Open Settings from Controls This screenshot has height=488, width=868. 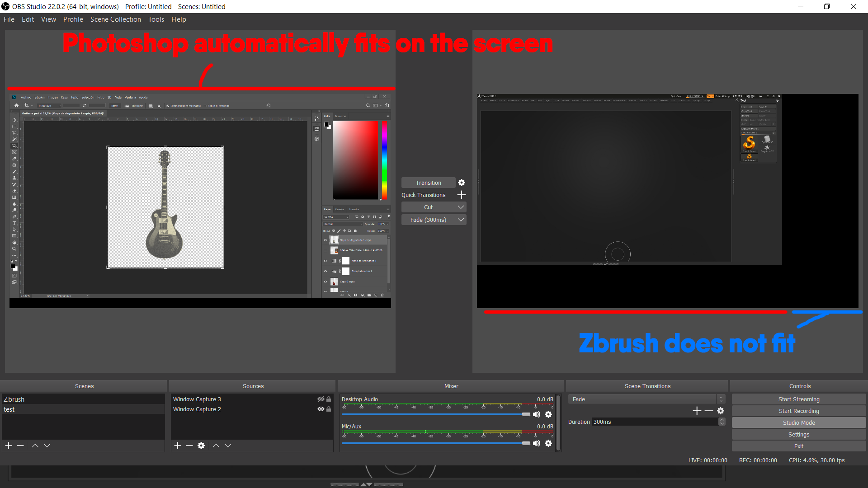tap(799, 434)
